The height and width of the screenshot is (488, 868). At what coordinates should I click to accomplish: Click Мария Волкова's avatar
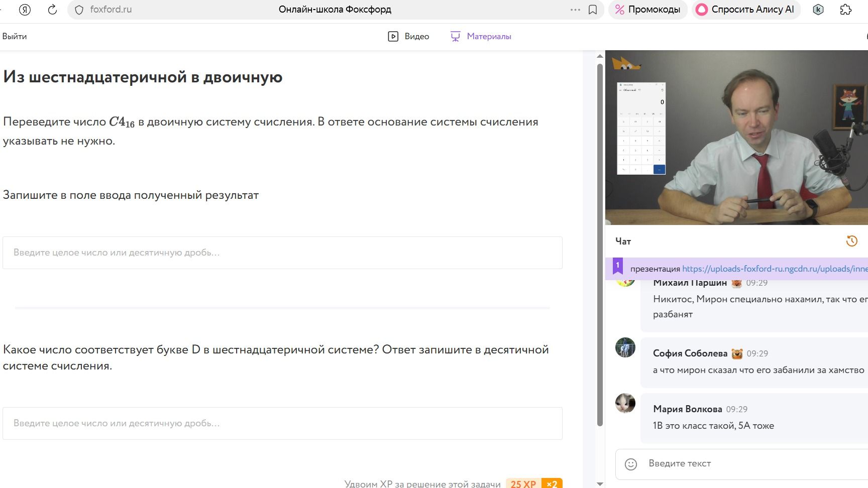point(625,403)
